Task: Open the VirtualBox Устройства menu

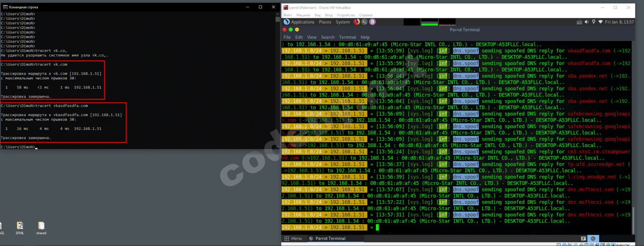Action: point(346,15)
